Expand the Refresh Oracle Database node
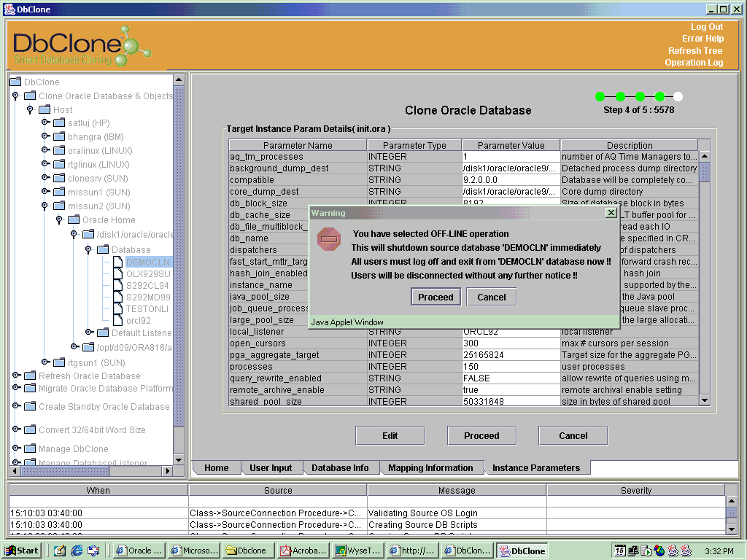Image resolution: width=747 pixels, height=560 pixels. [x=16, y=376]
